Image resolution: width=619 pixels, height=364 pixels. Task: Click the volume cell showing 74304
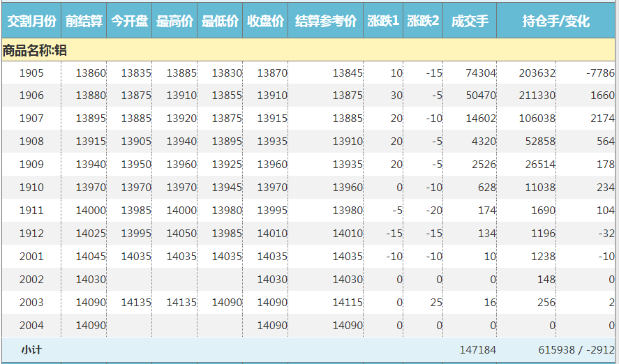coord(480,73)
